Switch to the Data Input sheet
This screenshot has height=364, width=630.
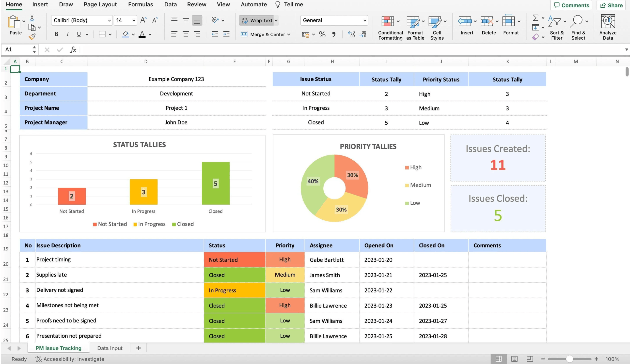coord(110,348)
